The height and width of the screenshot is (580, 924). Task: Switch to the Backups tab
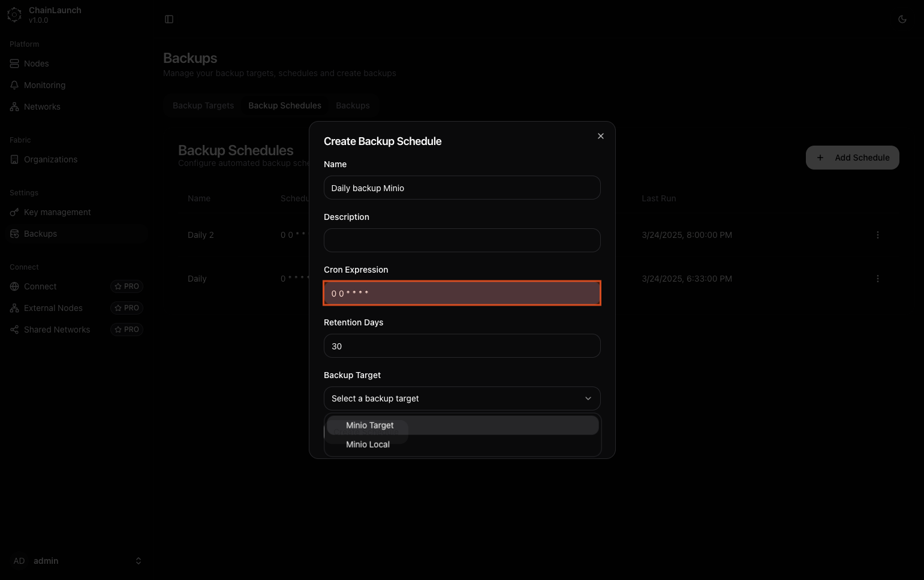[353, 105]
